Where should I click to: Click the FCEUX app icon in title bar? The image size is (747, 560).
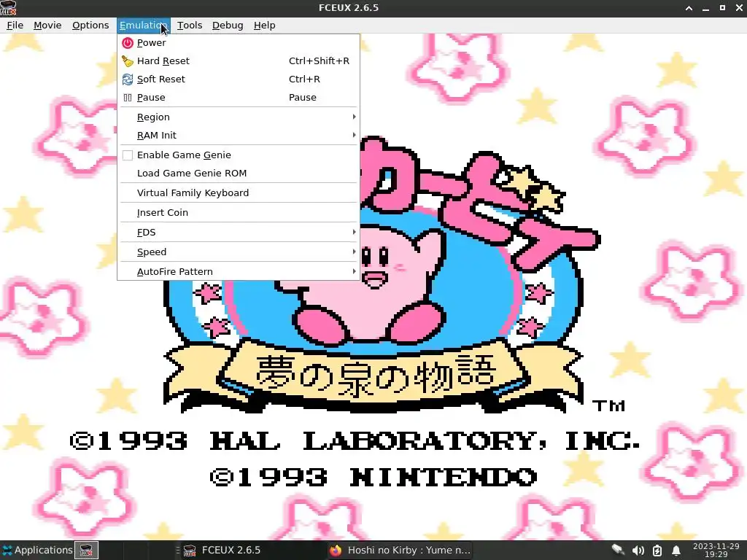point(8,8)
